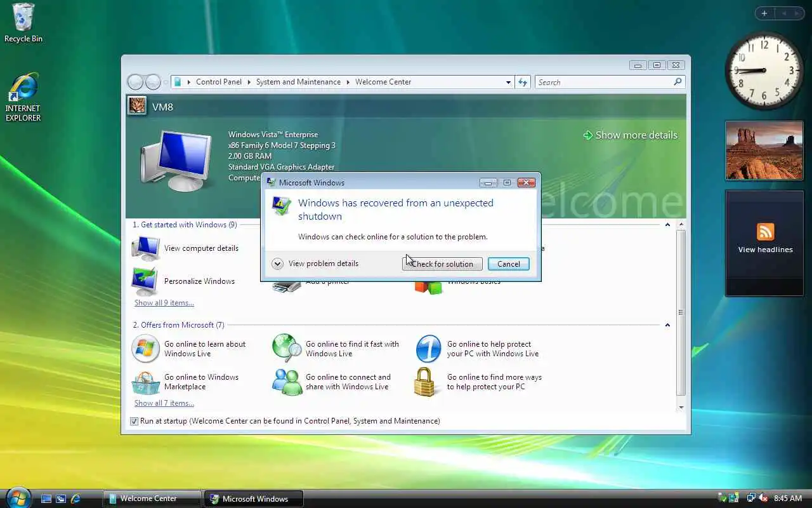The image size is (812, 508).
Task: Click the find it fast magnifier globe icon
Action: pos(287,349)
